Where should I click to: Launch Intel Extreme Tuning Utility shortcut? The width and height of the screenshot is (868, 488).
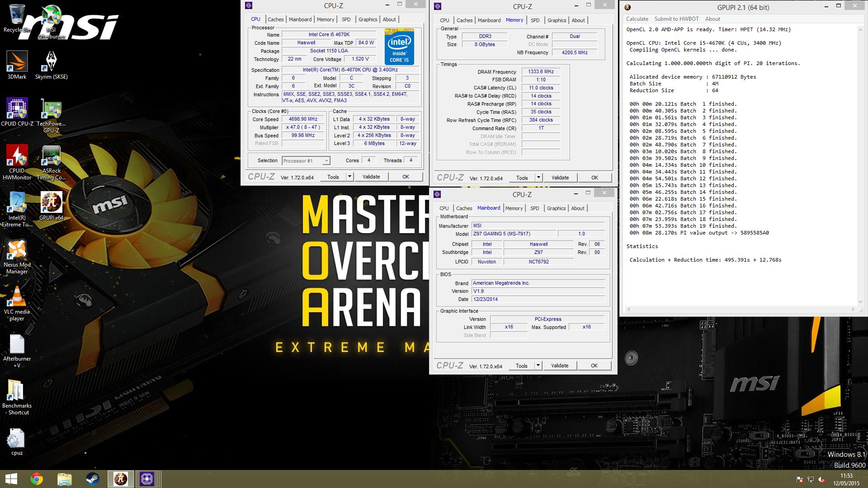(17, 210)
